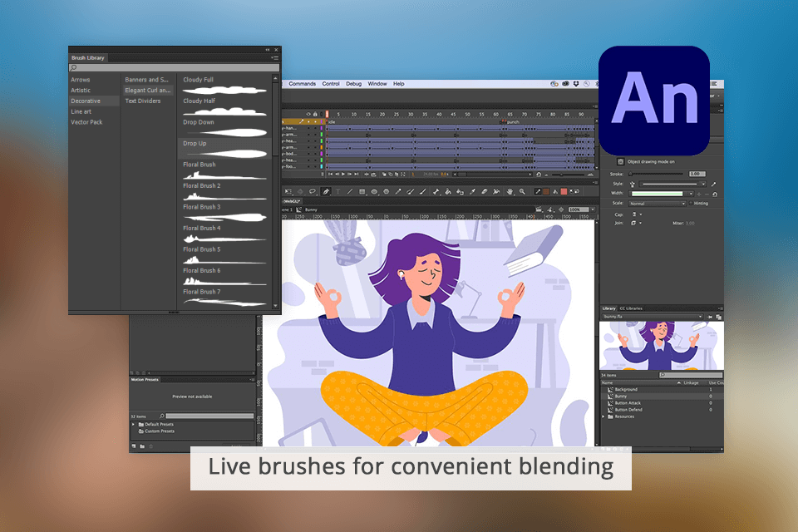The width and height of the screenshot is (798, 532).
Task: Select the Line tool
Action: pyautogui.click(x=350, y=191)
